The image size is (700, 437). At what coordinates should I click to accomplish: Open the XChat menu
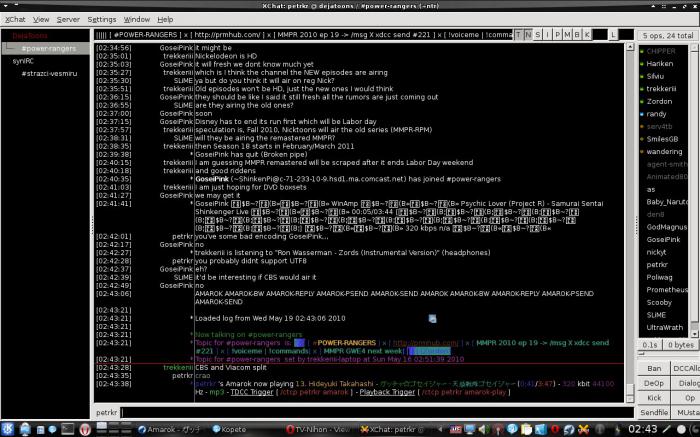point(15,20)
